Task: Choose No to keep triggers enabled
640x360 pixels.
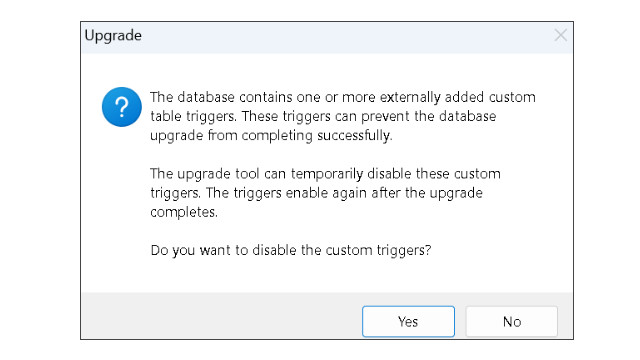Action: (511, 322)
